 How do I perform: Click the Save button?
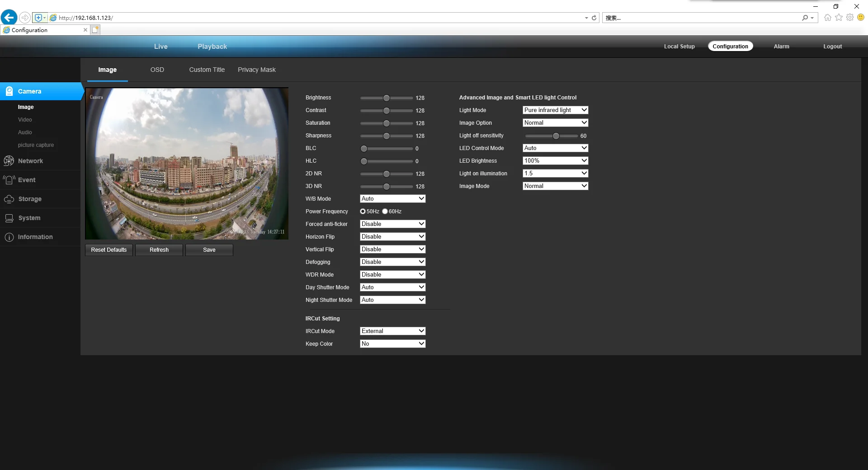tap(209, 250)
